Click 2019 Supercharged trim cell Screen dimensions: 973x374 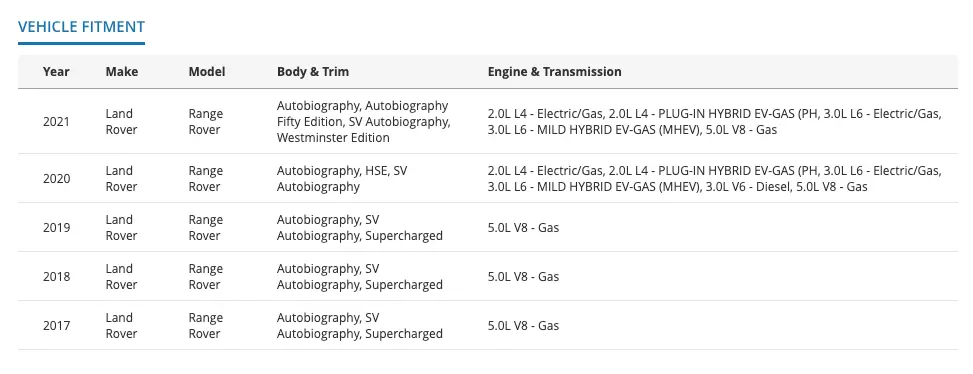tap(360, 228)
